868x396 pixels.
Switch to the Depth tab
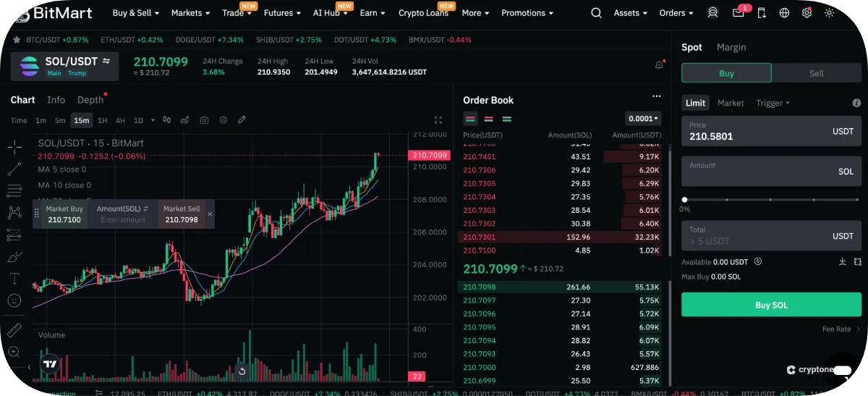coord(90,100)
